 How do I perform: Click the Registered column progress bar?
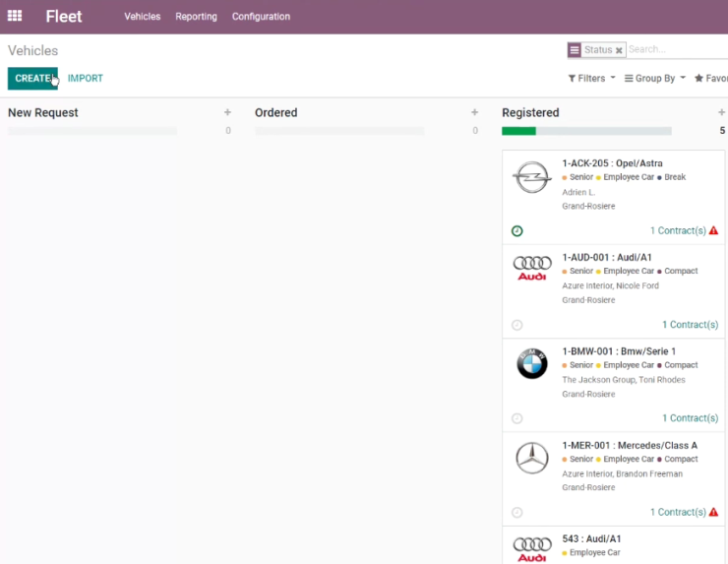[586, 131]
